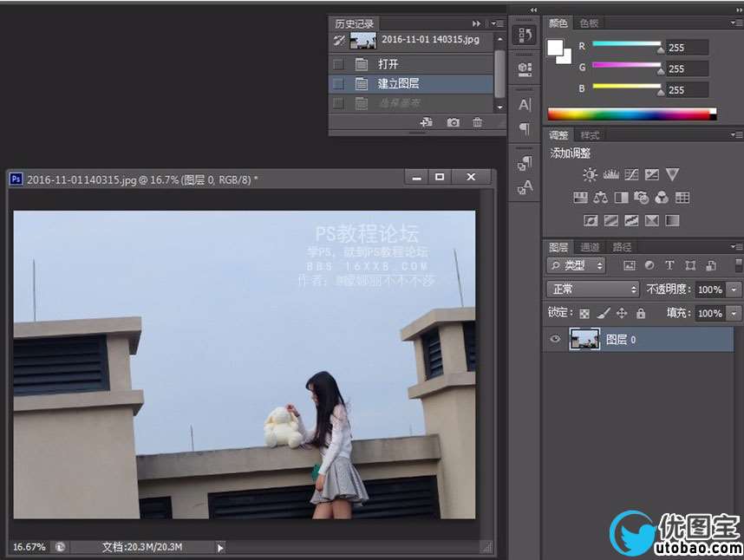The image size is (744, 560).
Task: Add Vibrance adjustment
Action: [672, 174]
